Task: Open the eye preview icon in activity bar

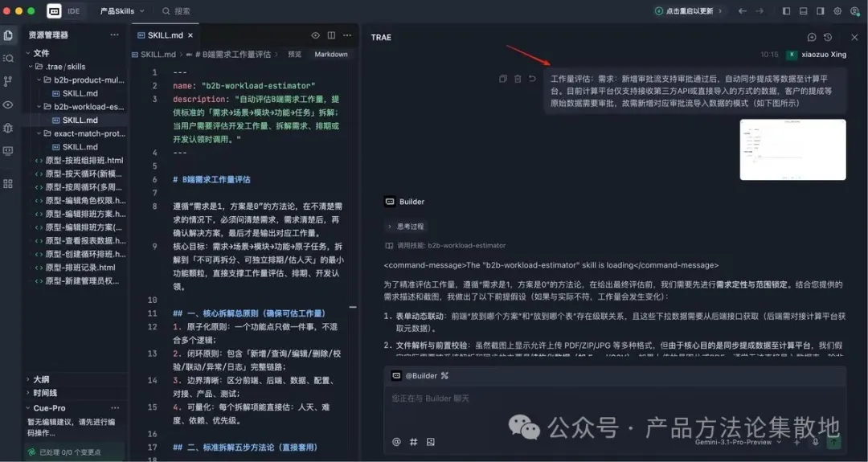Action: pyautogui.click(x=8, y=104)
